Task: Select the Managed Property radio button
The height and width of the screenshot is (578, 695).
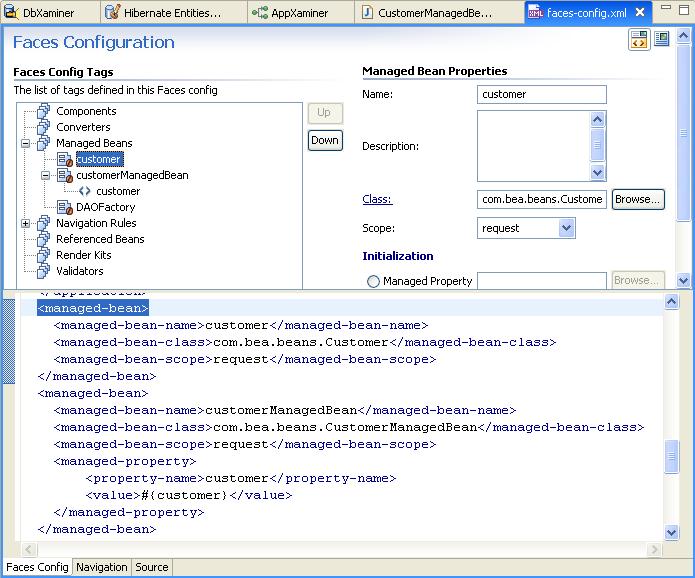Action: pos(373,281)
